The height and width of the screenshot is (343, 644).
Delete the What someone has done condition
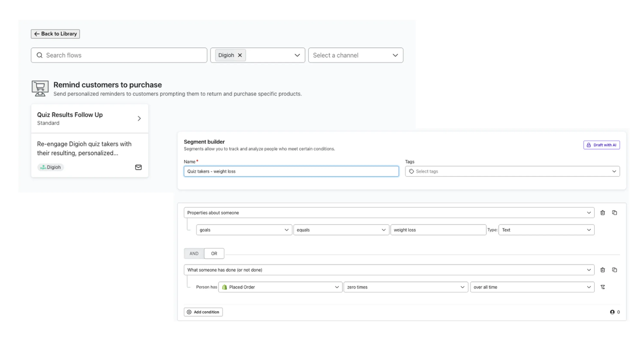click(x=603, y=270)
